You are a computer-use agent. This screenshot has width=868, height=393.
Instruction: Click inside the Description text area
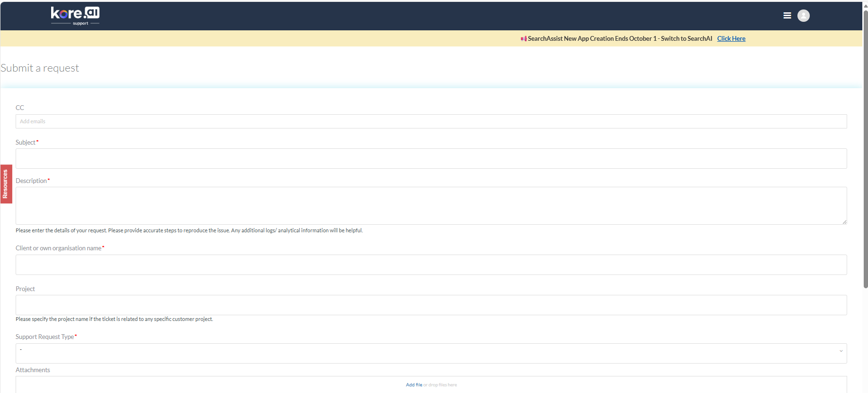pos(431,205)
